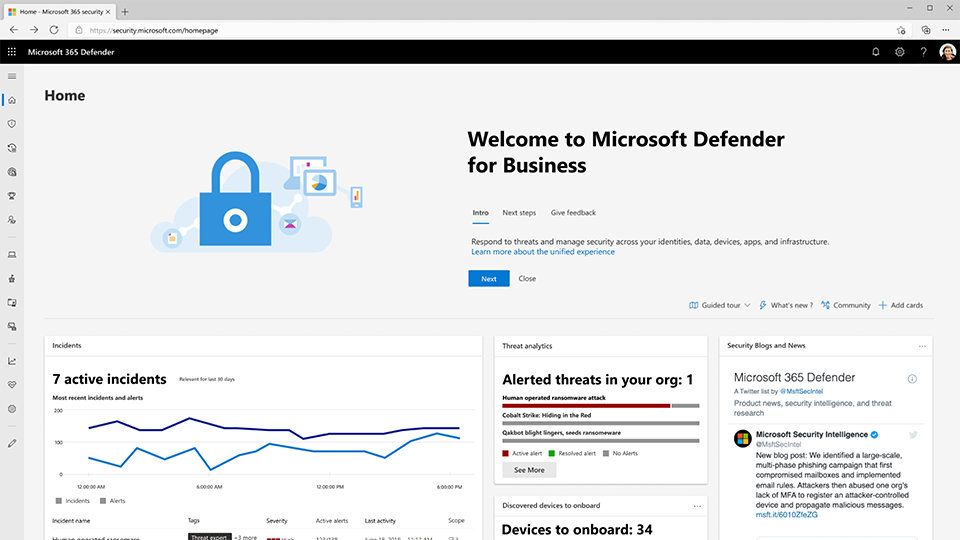Image resolution: width=960 pixels, height=540 pixels.
Task: Click 'Devices to onboard: 34' text
Action: pyautogui.click(x=577, y=530)
